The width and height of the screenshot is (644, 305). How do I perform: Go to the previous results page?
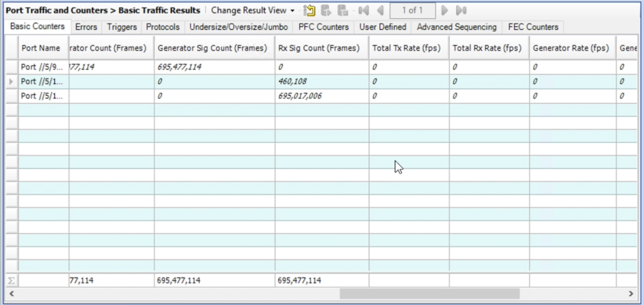[x=380, y=10]
